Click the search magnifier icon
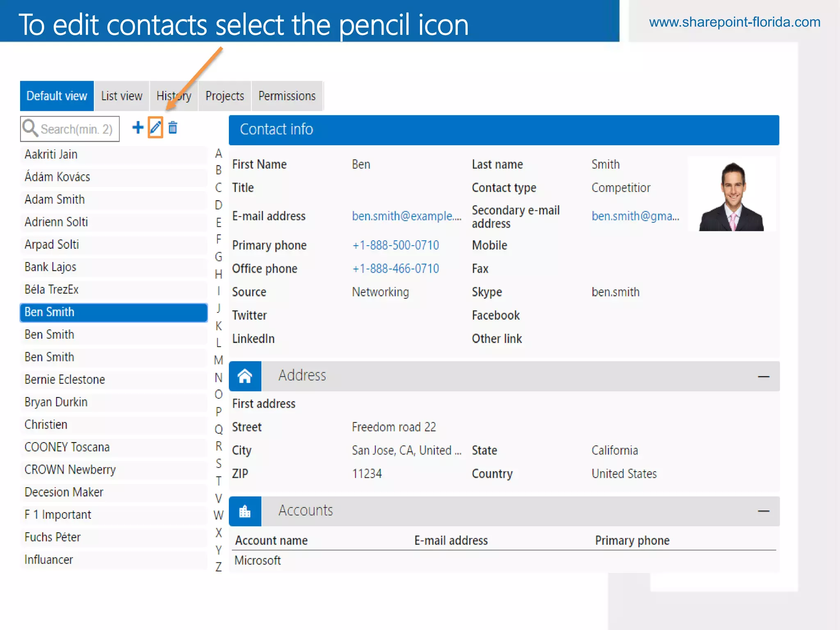Screen dimensions: 840x630 click(30, 128)
